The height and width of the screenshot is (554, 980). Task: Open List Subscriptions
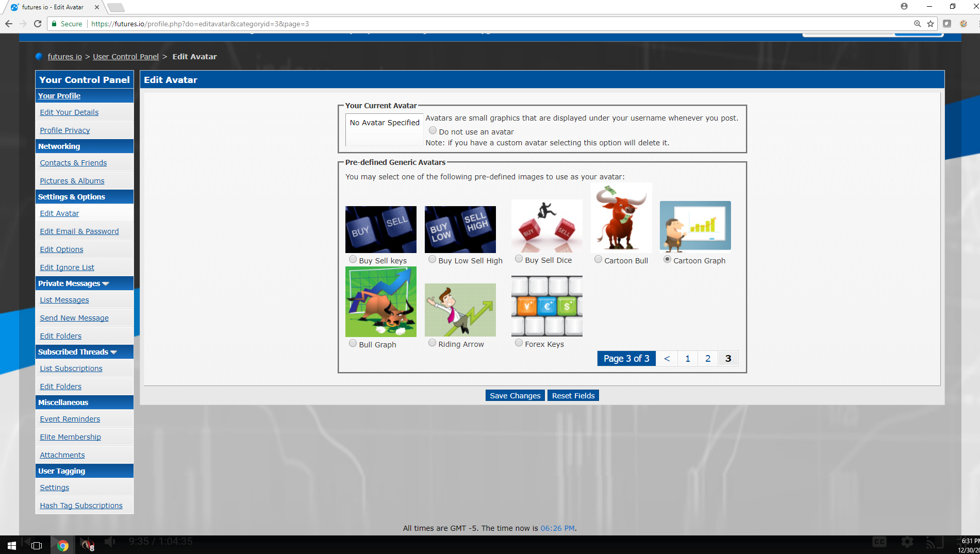71,368
